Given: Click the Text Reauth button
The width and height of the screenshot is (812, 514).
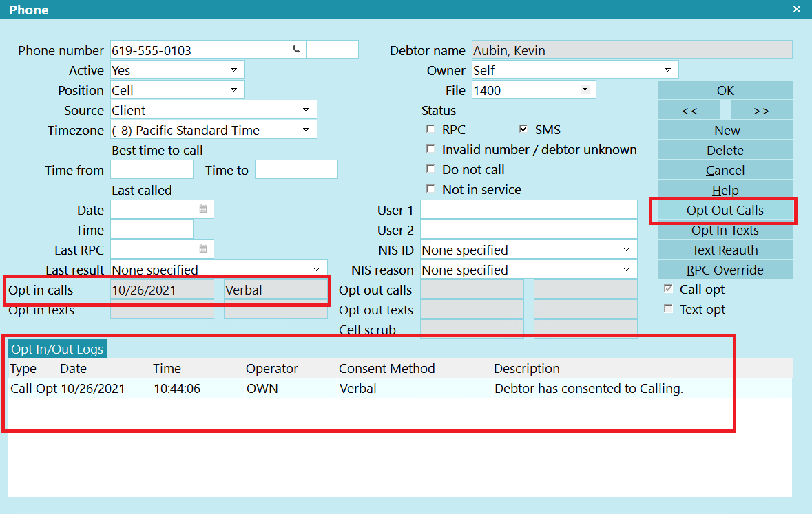Looking at the screenshot, I should [725, 250].
